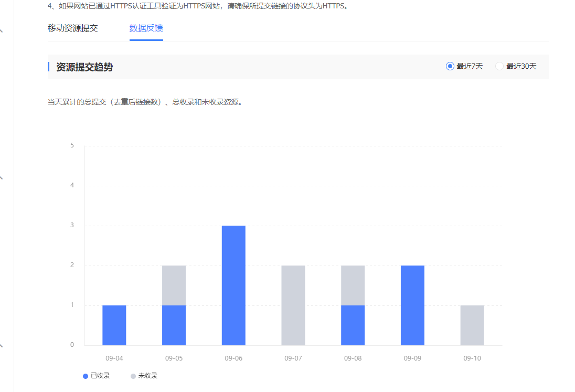Screen dimensions: 575x392
Task: Select the 数据反馈 tab
Action: 146,28
